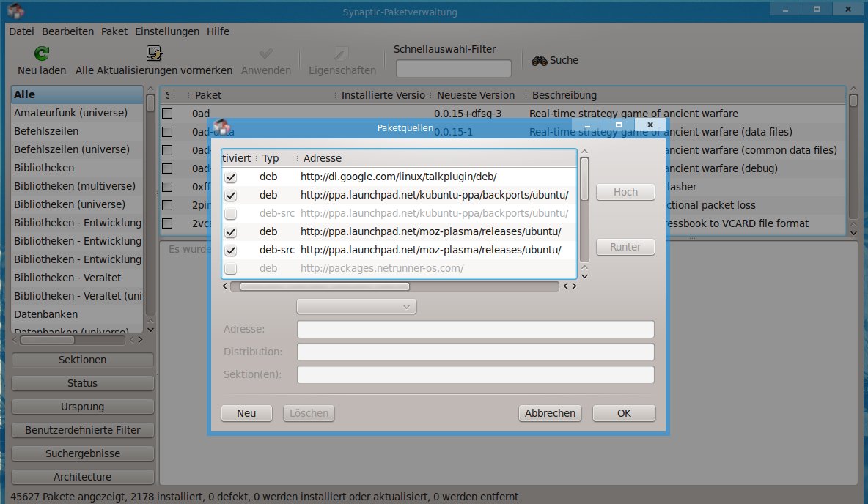The width and height of the screenshot is (868, 504).
Task: Click the Paketquellen dialog app icon
Action: (x=221, y=127)
